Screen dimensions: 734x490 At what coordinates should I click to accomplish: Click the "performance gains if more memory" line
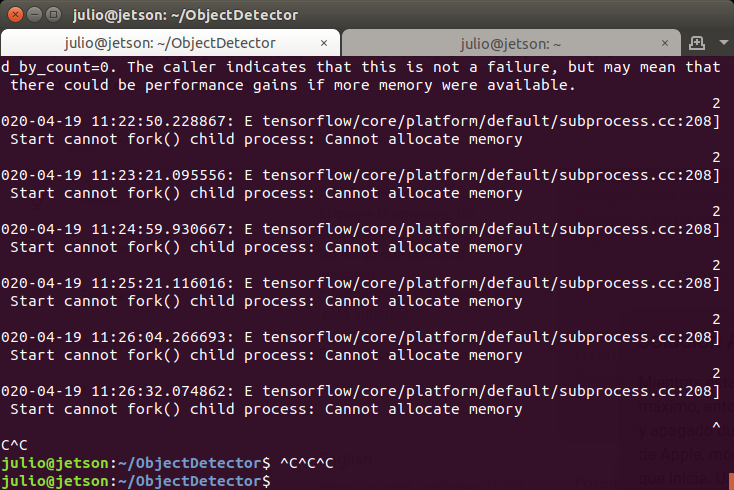[x=293, y=85]
